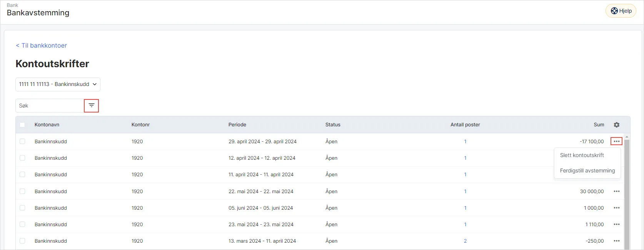Open Antall poster link for 11. april row

coord(465,174)
